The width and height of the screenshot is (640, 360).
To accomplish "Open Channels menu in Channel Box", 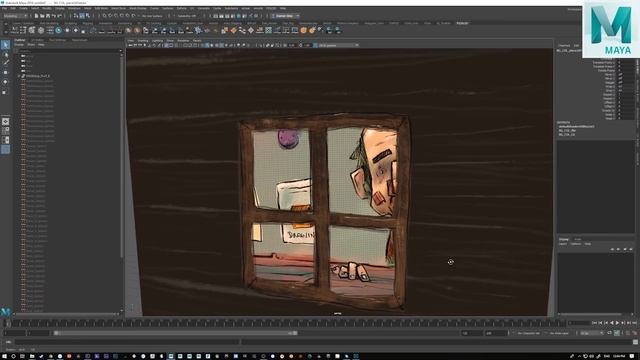I will [564, 46].
